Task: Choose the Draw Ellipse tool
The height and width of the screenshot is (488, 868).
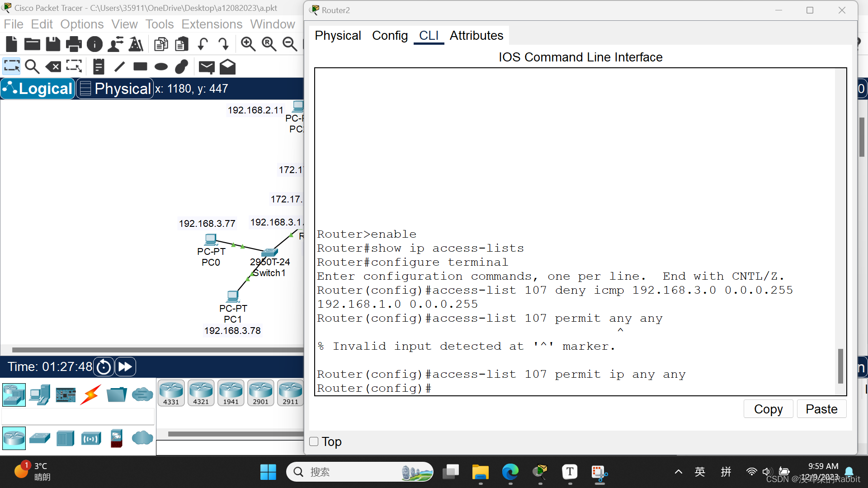Action: [x=161, y=67]
